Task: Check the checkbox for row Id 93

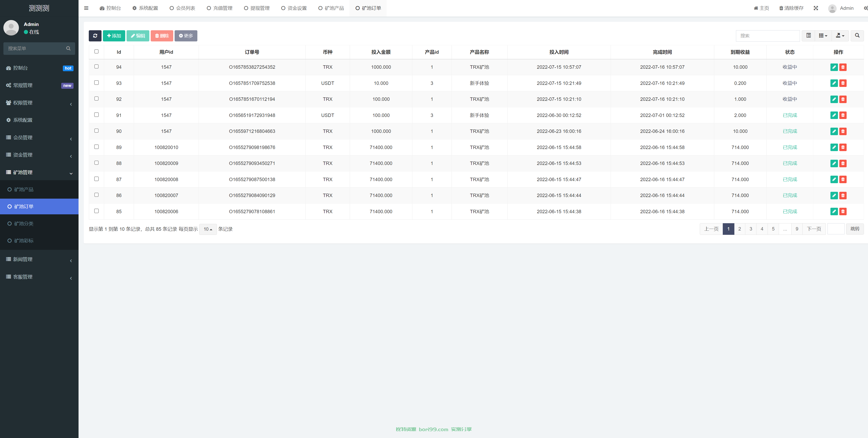Action: pos(96,83)
